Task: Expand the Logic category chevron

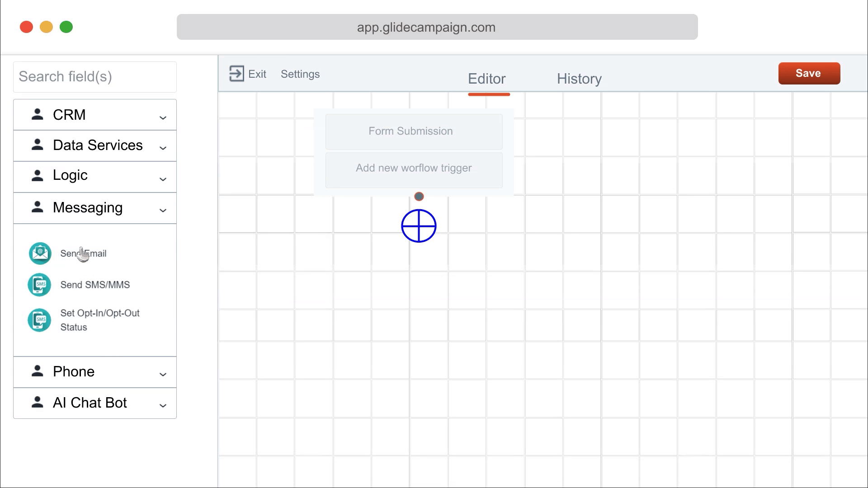Action: pos(163,179)
